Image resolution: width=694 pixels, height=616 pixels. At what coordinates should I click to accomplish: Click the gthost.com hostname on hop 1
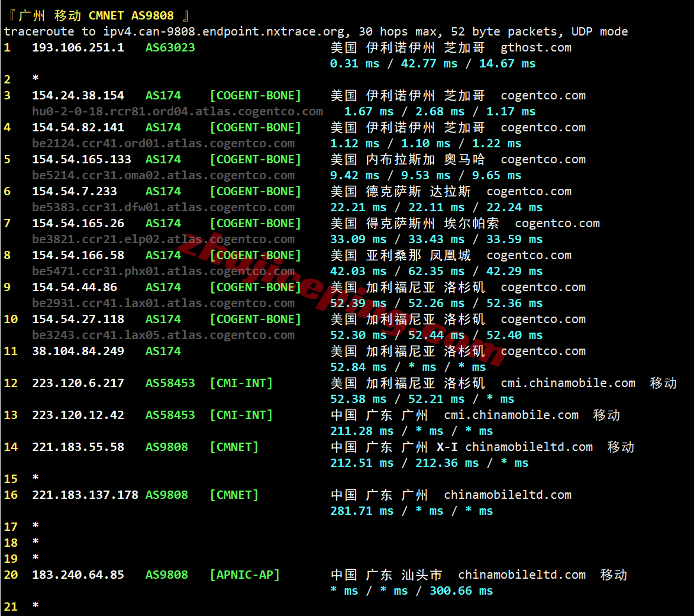(x=535, y=47)
